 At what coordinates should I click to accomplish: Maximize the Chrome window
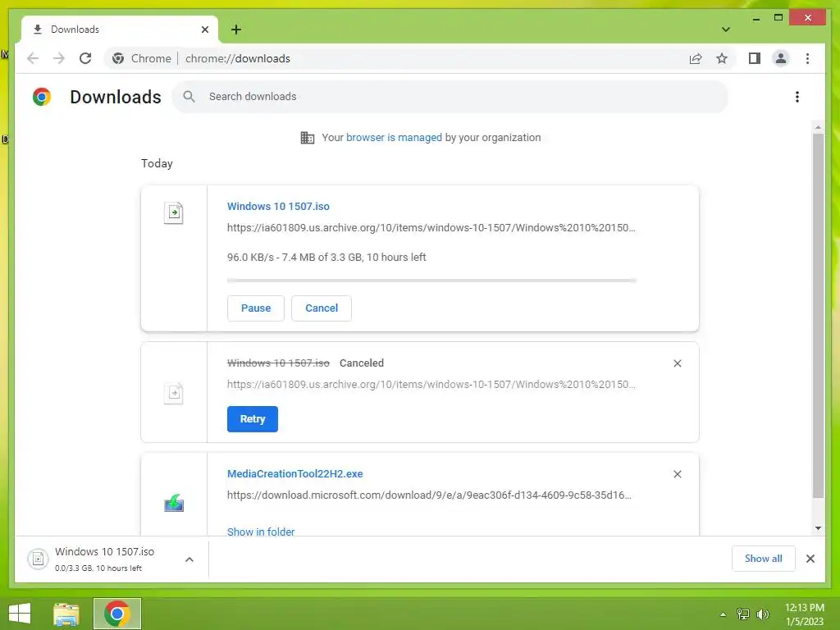click(x=778, y=18)
